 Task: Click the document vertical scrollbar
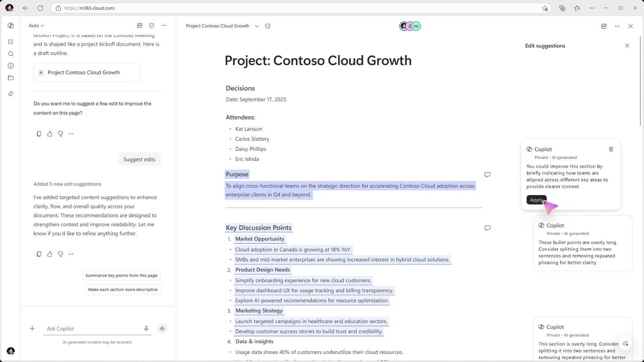pyautogui.click(x=640, y=82)
